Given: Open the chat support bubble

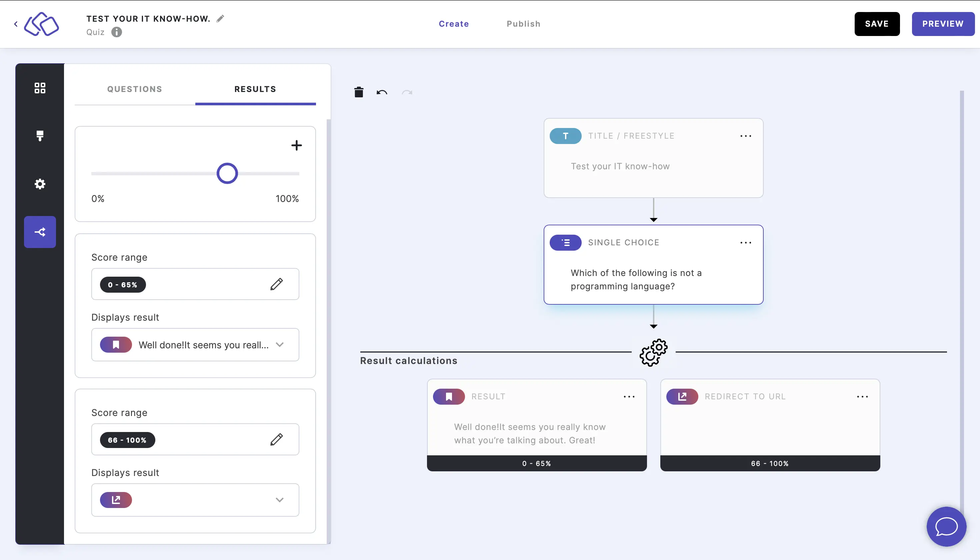Looking at the screenshot, I should [x=947, y=527].
